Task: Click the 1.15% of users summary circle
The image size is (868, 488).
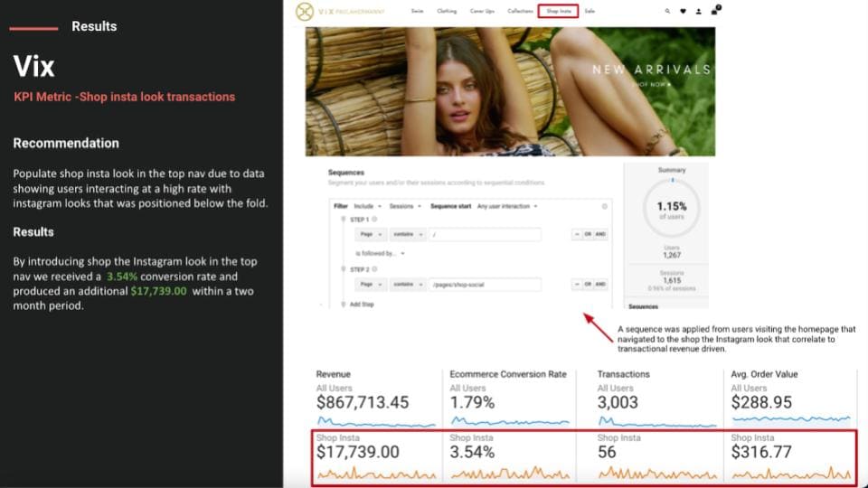Action: 672,209
